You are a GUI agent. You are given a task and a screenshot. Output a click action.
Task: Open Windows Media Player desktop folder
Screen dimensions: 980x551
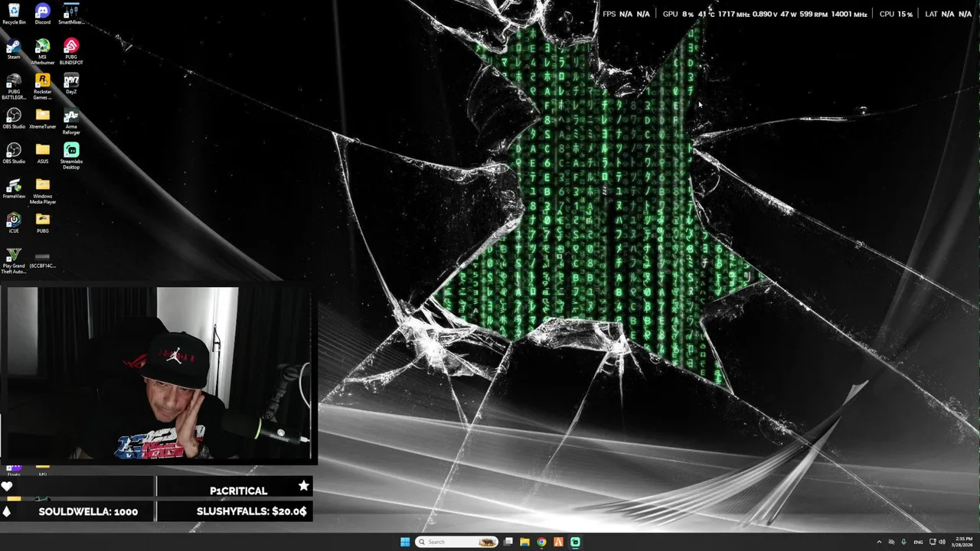pyautogui.click(x=43, y=191)
